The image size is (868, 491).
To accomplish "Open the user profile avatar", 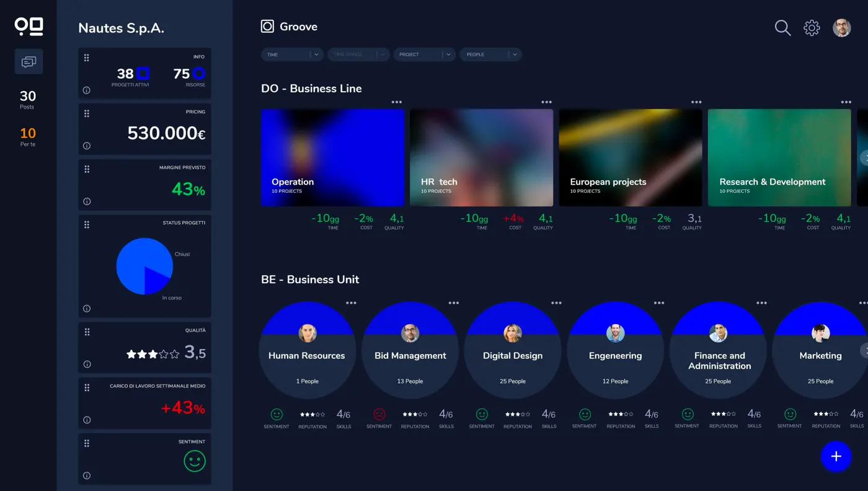I will 841,28.
